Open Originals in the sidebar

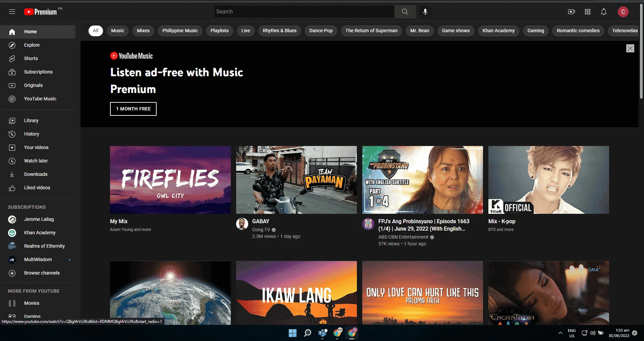pyautogui.click(x=38, y=85)
